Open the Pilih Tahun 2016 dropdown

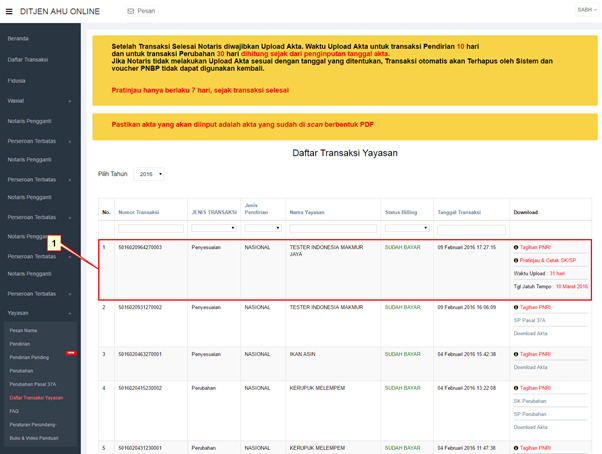[148, 174]
